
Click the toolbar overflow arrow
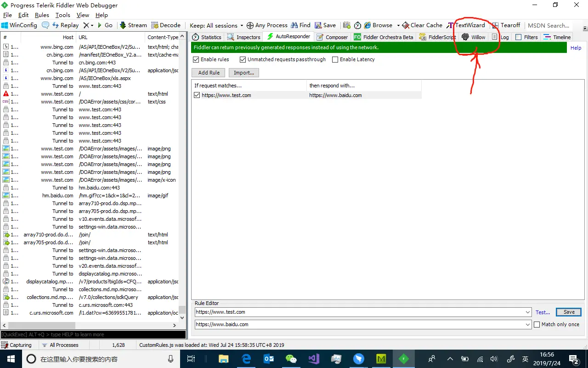tap(585, 28)
